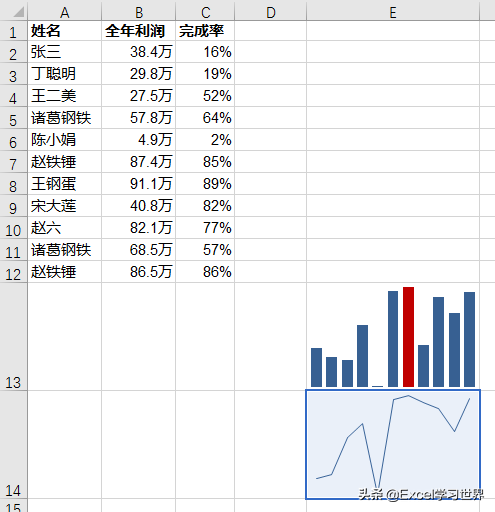The image size is (495, 512).
Task: Click the 姓名 header cell
Action: (x=65, y=31)
